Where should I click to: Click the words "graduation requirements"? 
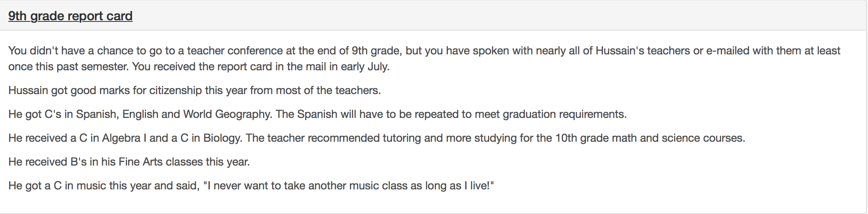(565, 114)
